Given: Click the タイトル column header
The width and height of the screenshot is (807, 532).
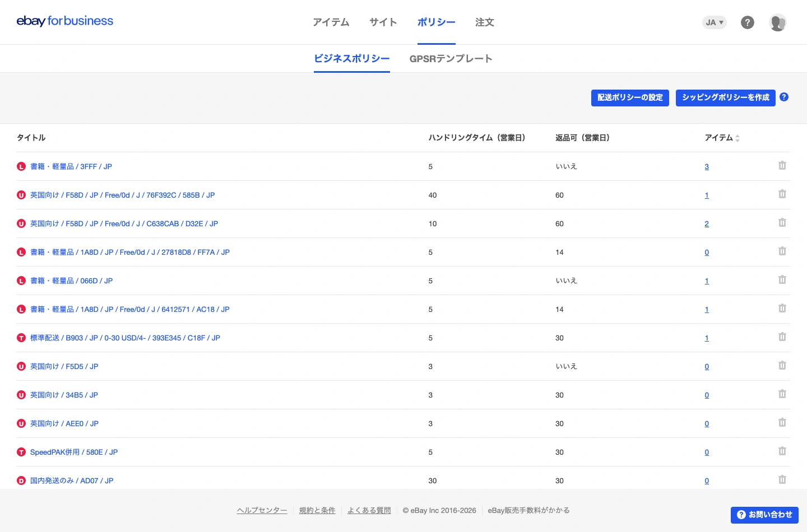Looking at the screenshot, I should click(31, 138).
